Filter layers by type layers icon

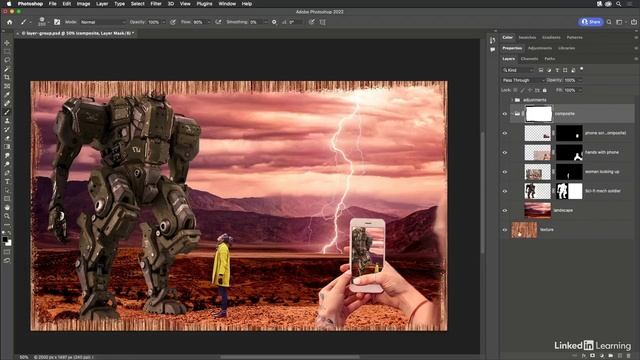[557, 70]
